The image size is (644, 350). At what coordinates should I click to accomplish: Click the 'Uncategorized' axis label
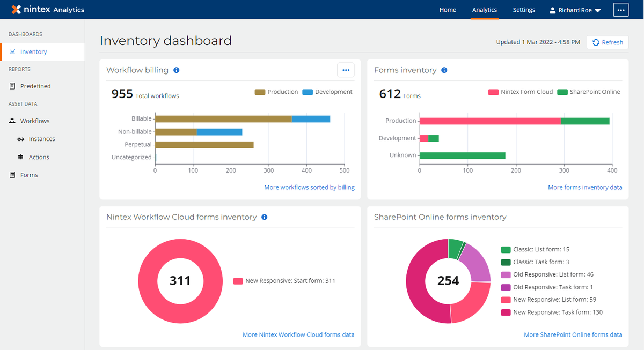click(131, 158)
